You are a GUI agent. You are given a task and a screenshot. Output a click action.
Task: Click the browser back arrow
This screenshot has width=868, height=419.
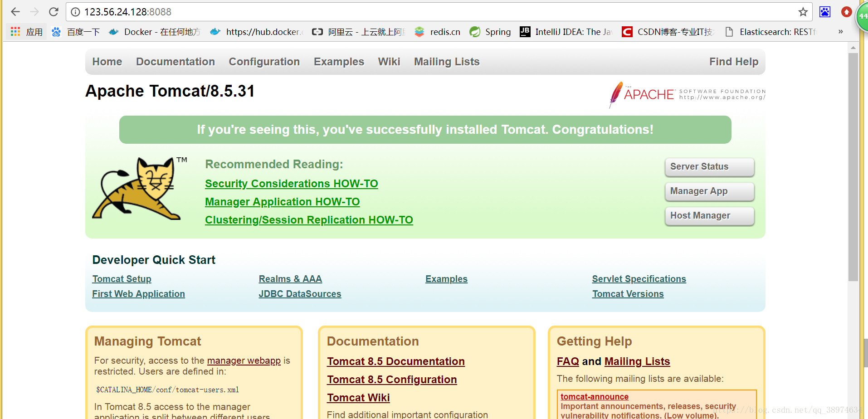click(15, 12)
